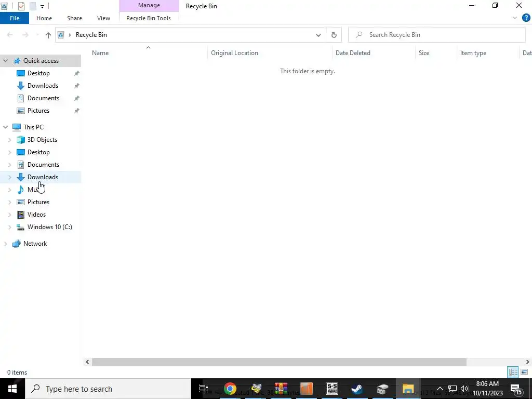Screen dimensions: 532x399
Task: Click the Properties quick access toolbar icon
Action: coord(21,6)
